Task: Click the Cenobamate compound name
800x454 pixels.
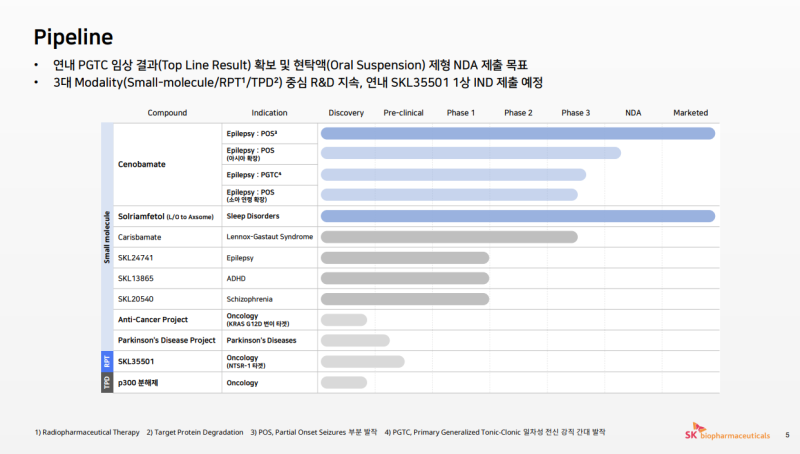Action: click(x=142, y=164)
